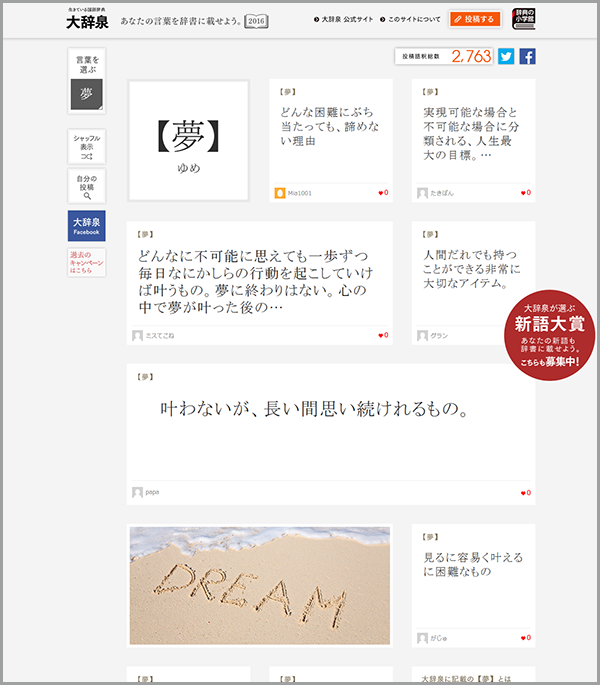Click username たきぽん
Screen dimensions: 600x685
[442, 193]
